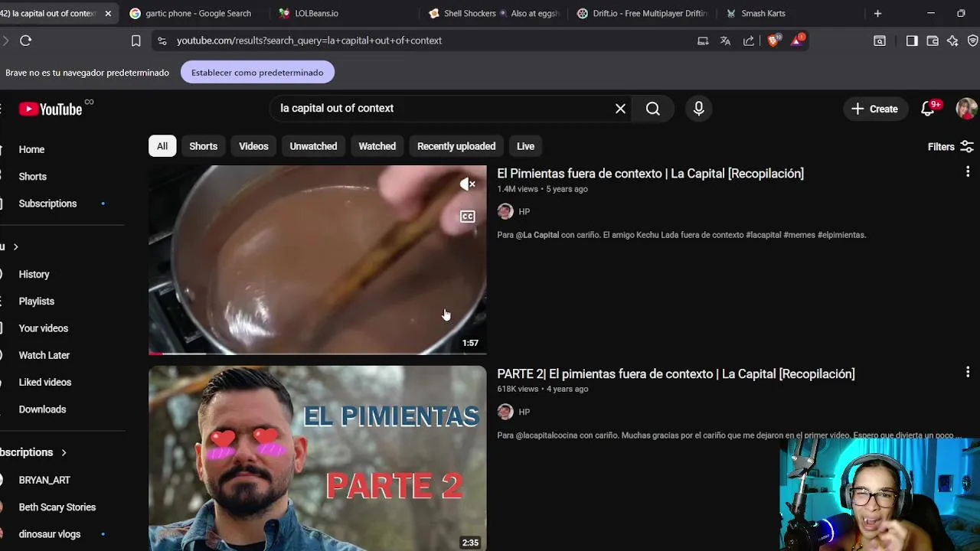Image resolution: width=980 pixels, height=551 pixels.
Task: Select the All filter chip
Action: click(162, 146)
